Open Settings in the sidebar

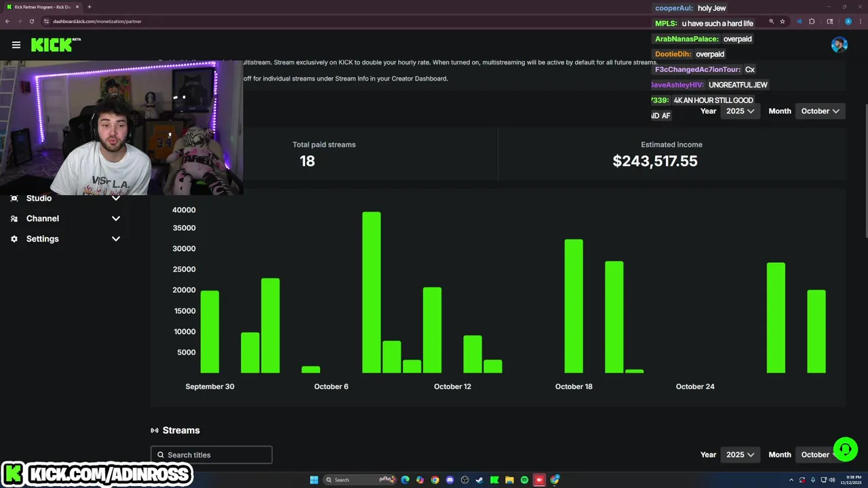click(43, 239)
